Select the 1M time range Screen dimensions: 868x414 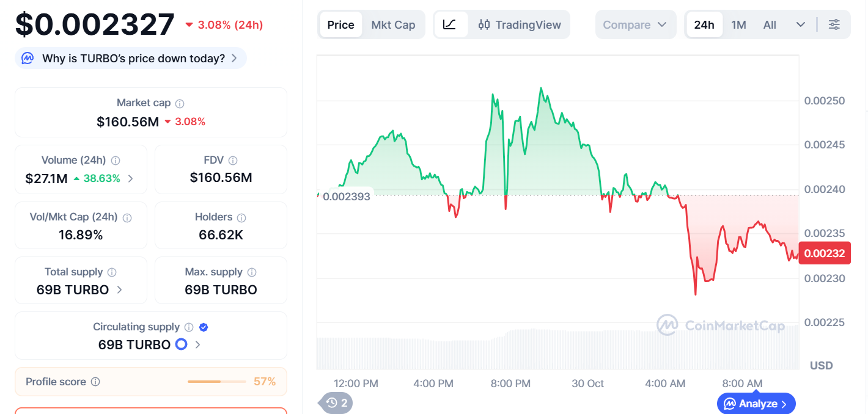(x=738, y=24)
